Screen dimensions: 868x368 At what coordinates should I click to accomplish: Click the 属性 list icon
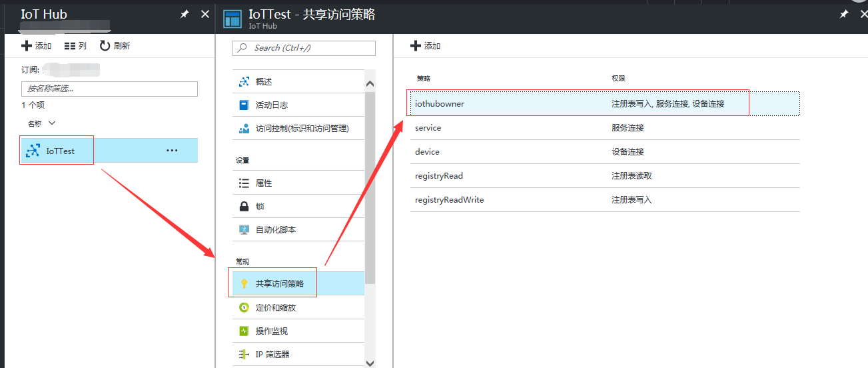tap(244, 183)
